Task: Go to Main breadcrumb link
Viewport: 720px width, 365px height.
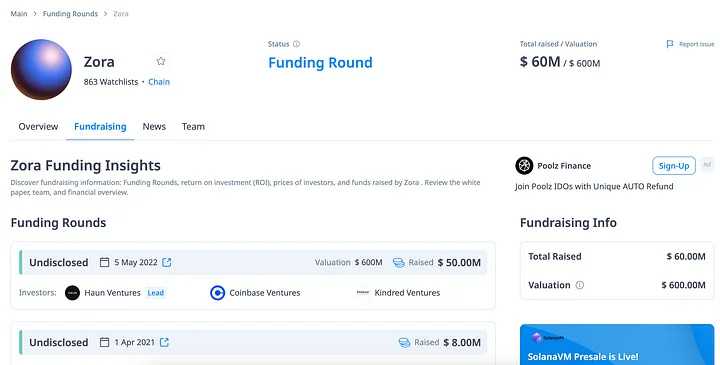Action: (19, 14)
